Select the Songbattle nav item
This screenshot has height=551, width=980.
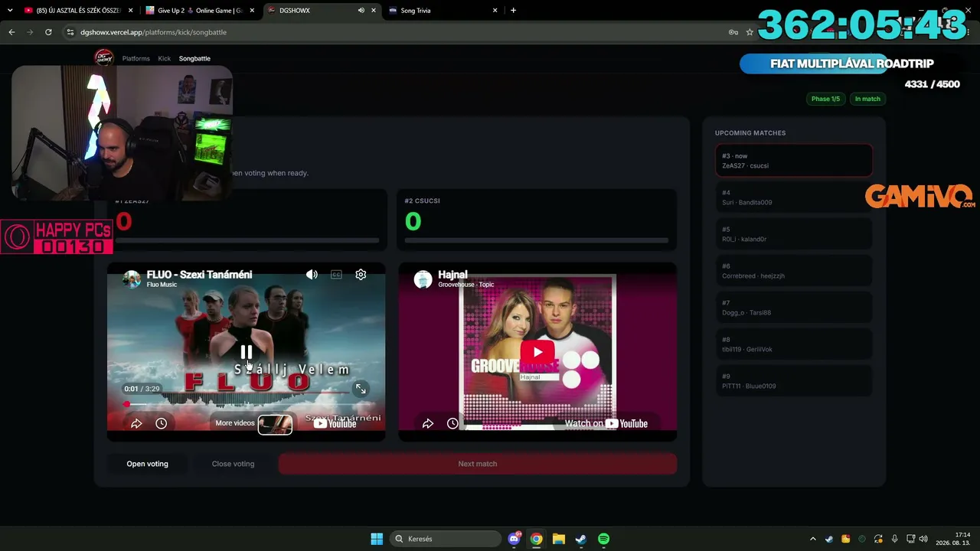194,58
